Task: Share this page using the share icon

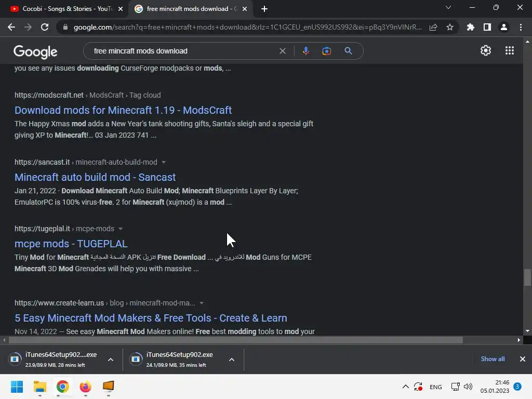Action: pos(433,27)
